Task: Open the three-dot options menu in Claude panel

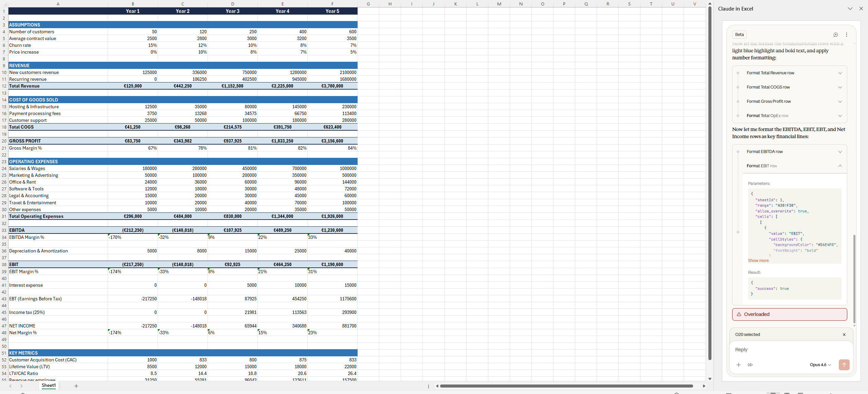Action: click(846, 35)
